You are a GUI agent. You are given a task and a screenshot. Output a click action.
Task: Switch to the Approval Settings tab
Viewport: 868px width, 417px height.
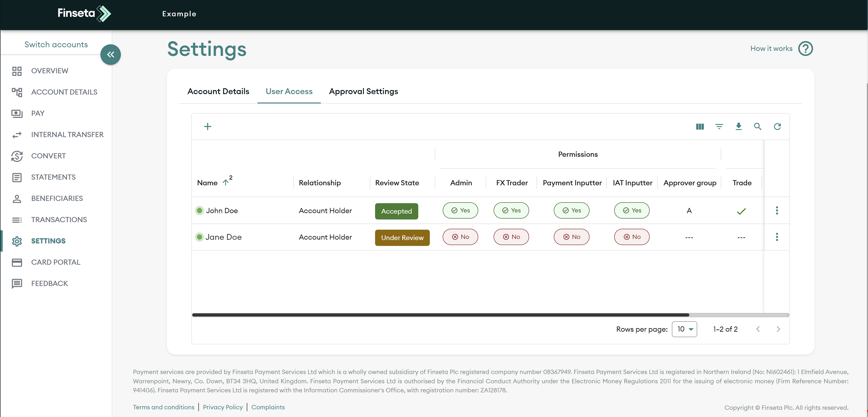[x=363, y=91]
